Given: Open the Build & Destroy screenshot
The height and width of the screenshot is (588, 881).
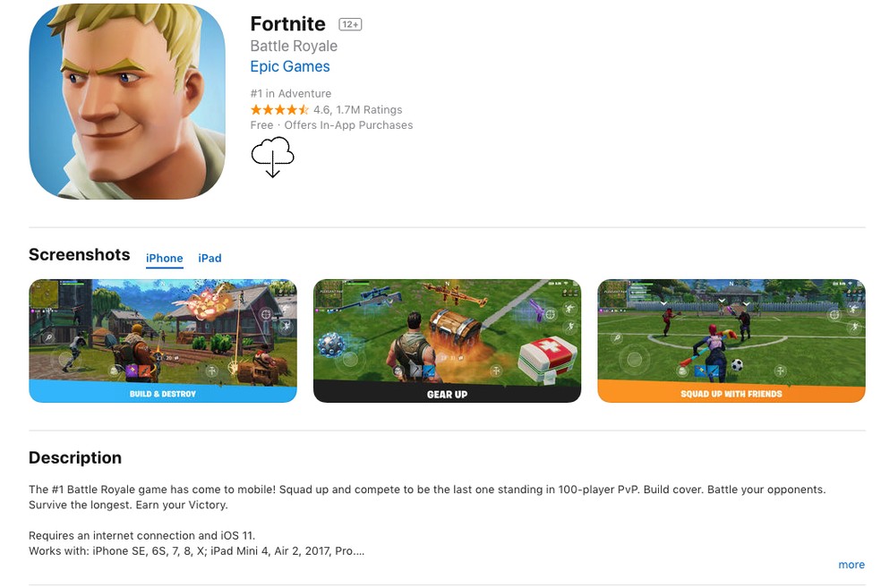Looking at the screenshot, I should pos(163,341).
